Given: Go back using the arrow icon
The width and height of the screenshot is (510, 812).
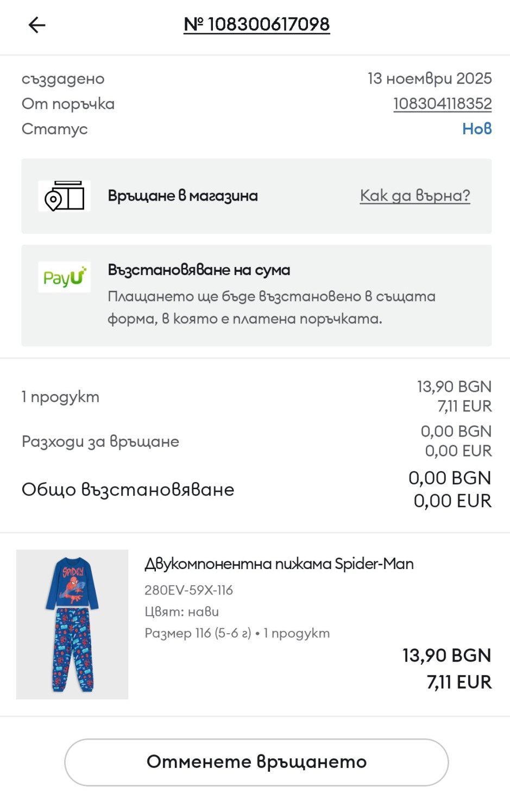Looking at the screenshot, I should coord(37,25).
